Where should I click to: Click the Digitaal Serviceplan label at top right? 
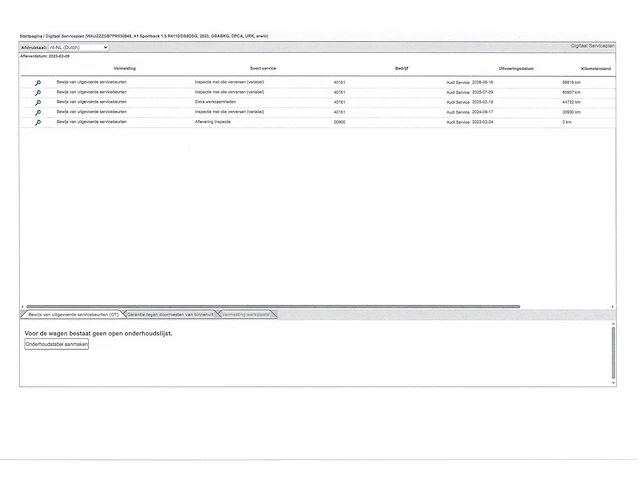593,46
